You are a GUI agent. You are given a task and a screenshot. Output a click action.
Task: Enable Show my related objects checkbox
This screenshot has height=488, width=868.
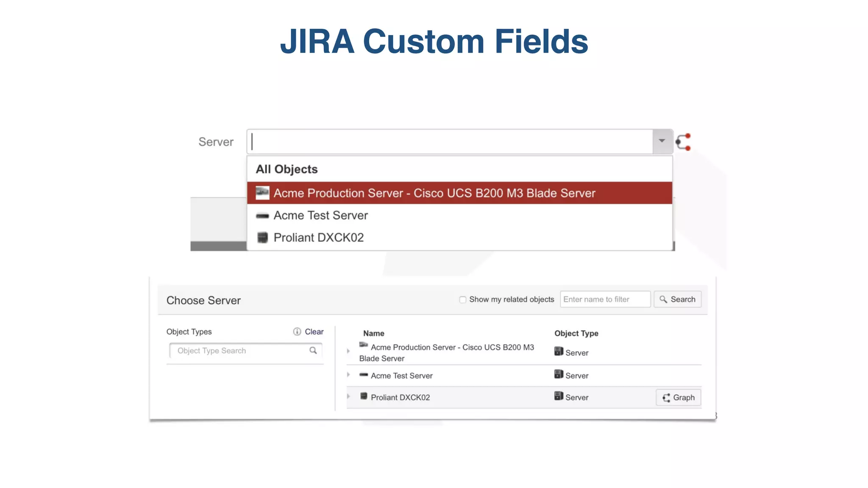coord(463,299)
